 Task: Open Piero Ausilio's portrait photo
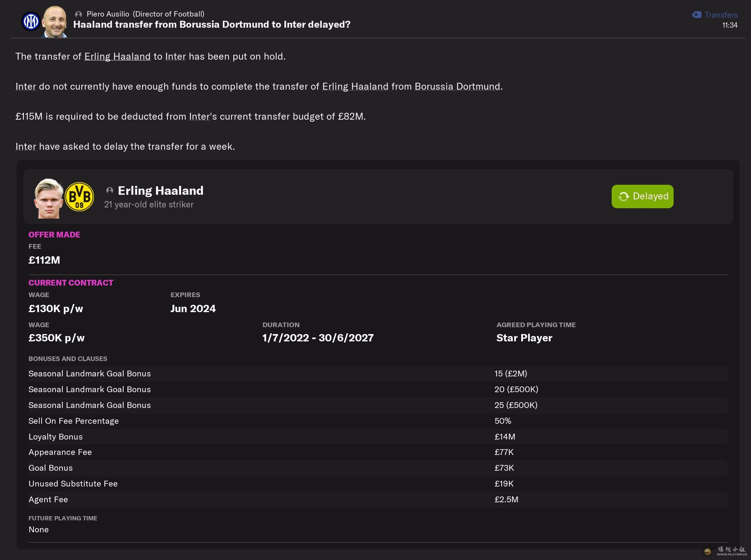point(54,22)
